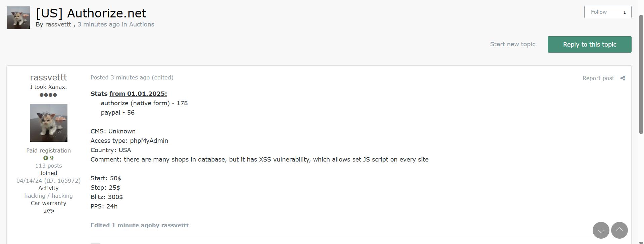Click the green reputation plus icon
Viewport: 644px width, 244px height.
pos(46,158)
